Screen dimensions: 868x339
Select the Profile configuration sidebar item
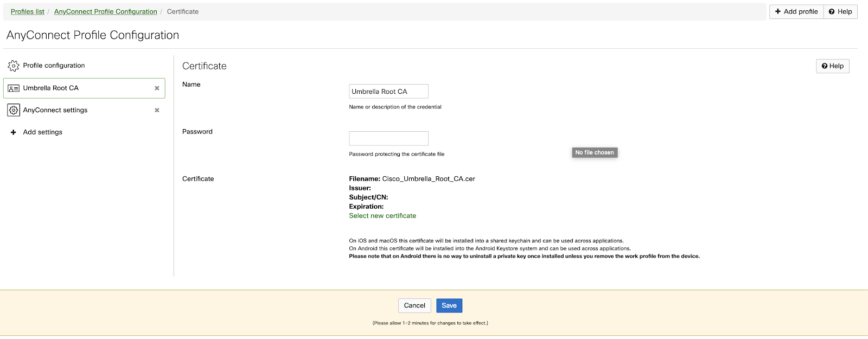[x=84, y=66]
